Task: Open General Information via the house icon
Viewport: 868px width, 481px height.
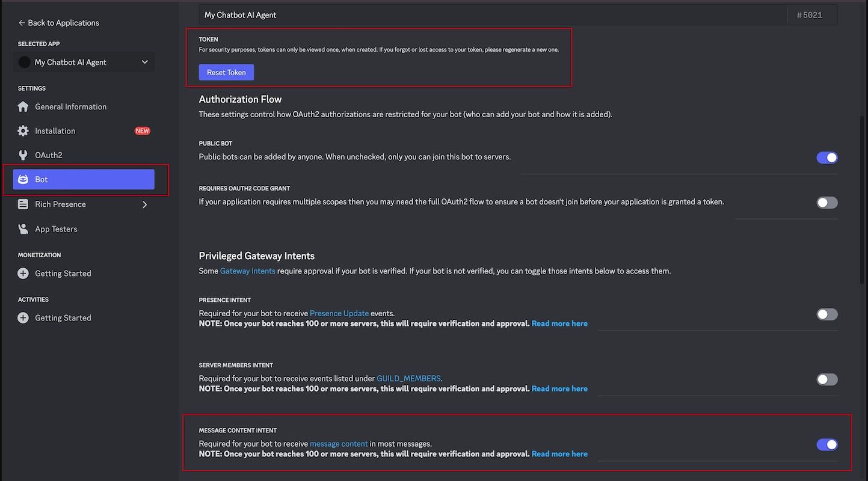Action: pos(22,106)
